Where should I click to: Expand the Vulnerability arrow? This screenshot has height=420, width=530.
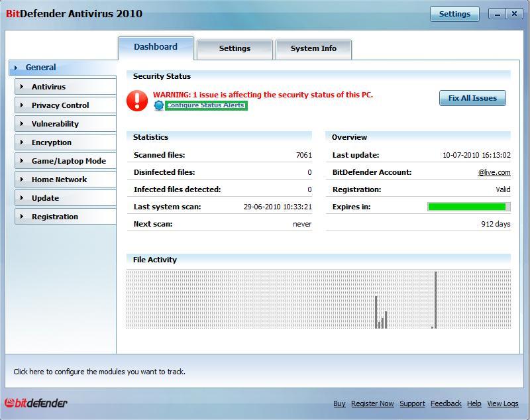tap(22, 124)
